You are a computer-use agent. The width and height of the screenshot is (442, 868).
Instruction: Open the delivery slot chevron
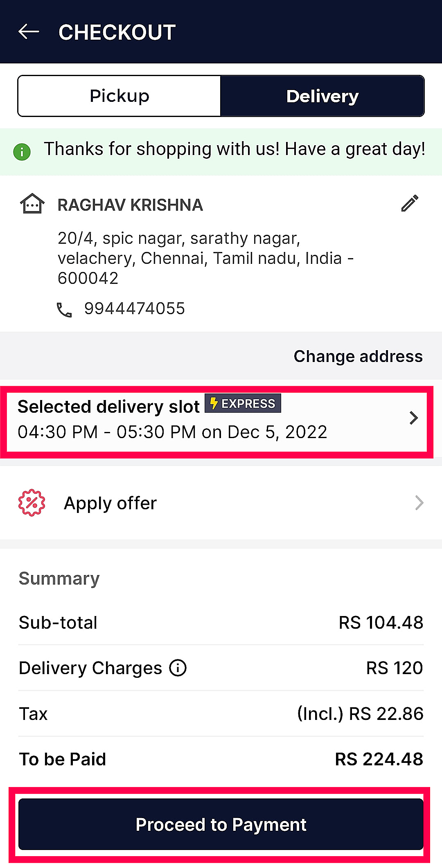coord(413,418)
